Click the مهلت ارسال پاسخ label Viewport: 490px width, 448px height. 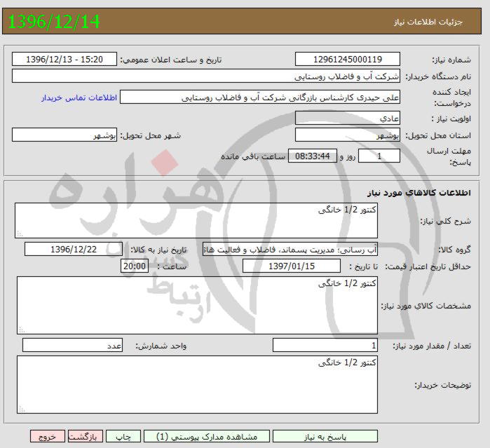point(449,156)
